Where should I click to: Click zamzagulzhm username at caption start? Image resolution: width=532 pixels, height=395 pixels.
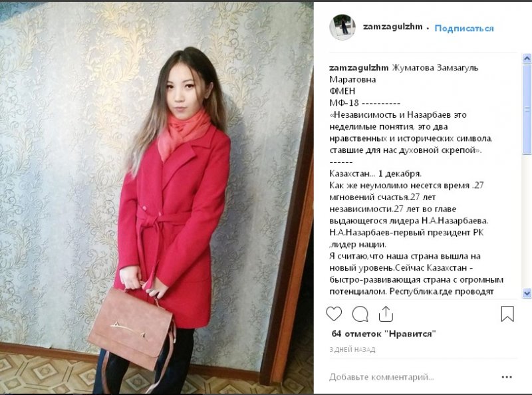[x=358, y=68]
